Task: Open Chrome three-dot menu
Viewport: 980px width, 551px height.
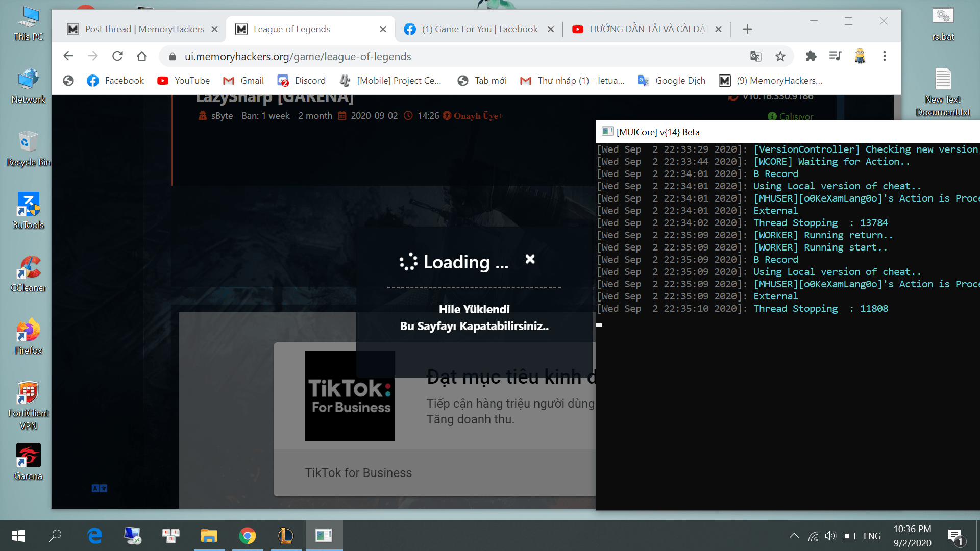Action: coord(885,56)
